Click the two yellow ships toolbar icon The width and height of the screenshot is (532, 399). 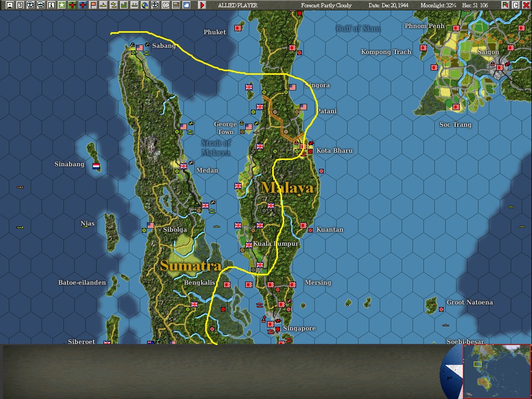click(114, 5)
